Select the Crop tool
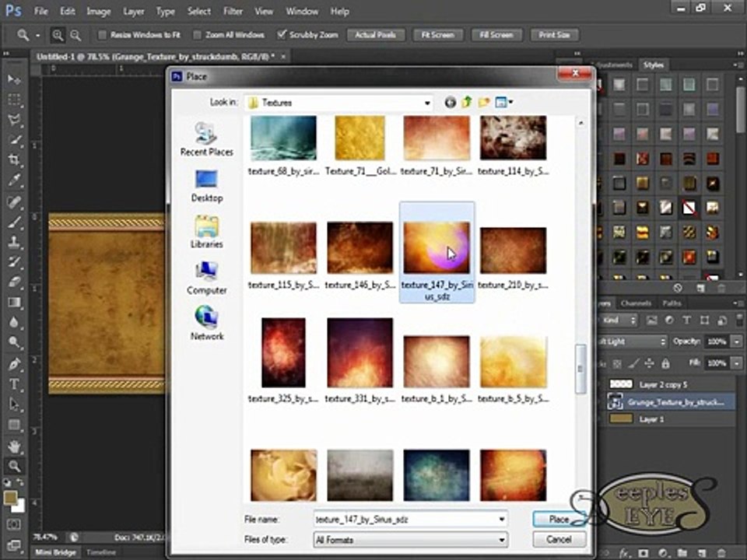747x560 pixels. coord(14,160)
